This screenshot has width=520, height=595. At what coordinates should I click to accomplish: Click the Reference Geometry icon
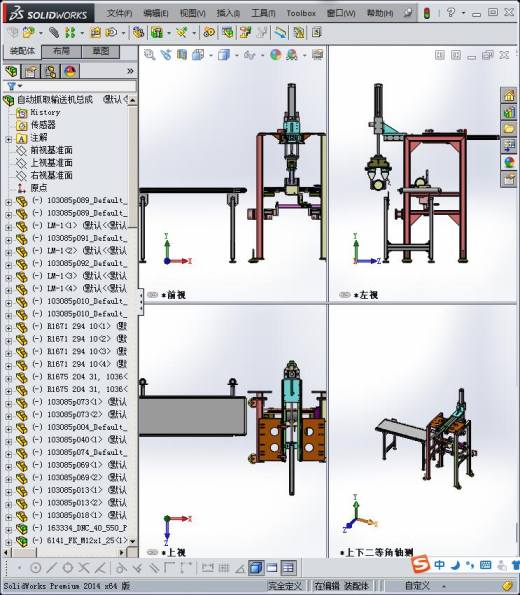(x=182, y=33)
